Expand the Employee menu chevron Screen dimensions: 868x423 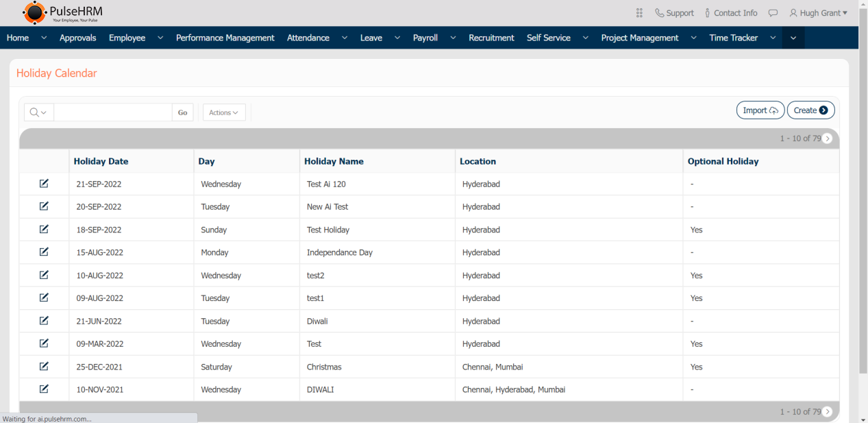[160, 38]
